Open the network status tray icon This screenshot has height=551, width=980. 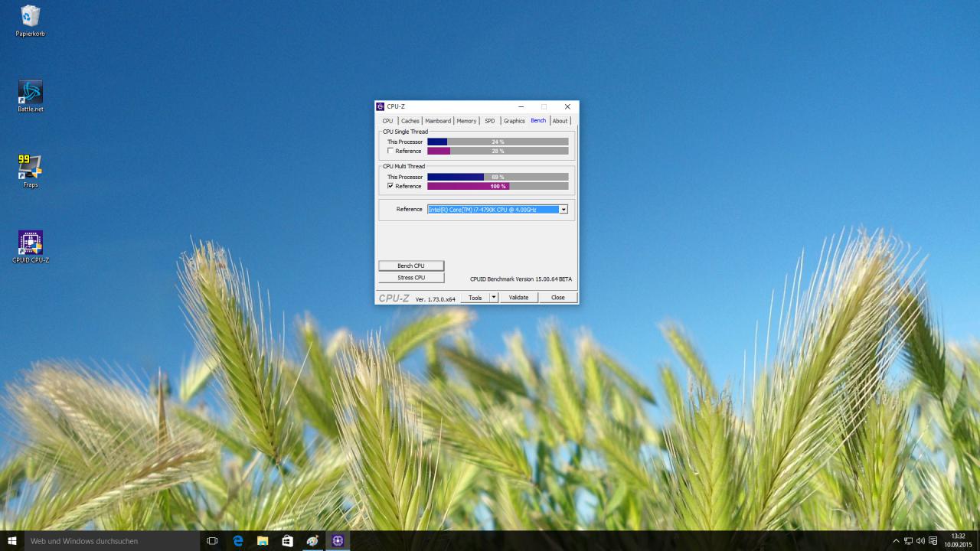pyautogui.click(x=908, y=541)
